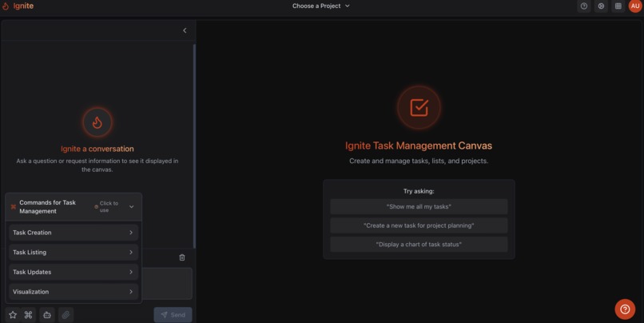The width and height of the screenshot is (644, 323).
Task: Collapse the Commands for Task Management panel
Action: coord(131,207)
